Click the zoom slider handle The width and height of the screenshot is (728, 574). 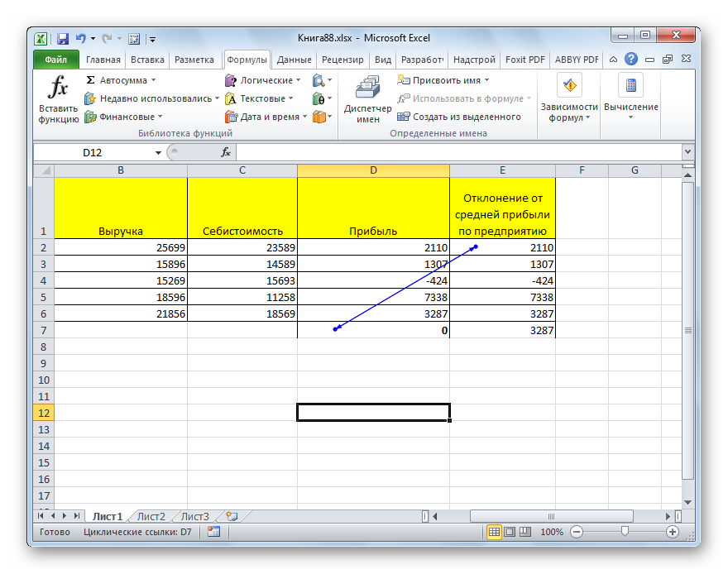click(x=625, y=532)
